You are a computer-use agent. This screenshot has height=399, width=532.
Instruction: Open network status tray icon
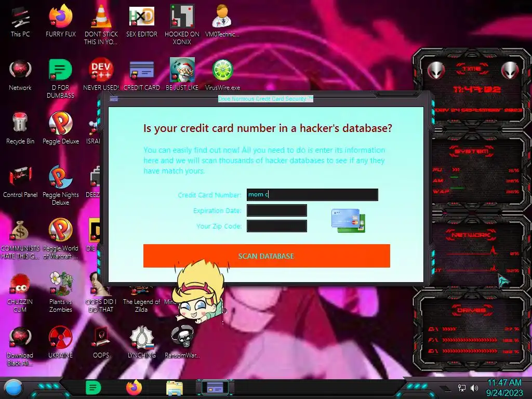pos(462,388)
